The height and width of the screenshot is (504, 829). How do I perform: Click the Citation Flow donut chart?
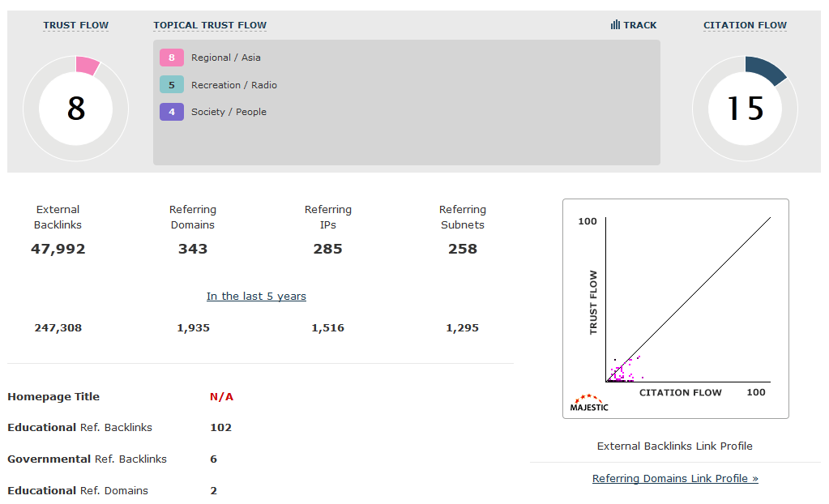745,109
